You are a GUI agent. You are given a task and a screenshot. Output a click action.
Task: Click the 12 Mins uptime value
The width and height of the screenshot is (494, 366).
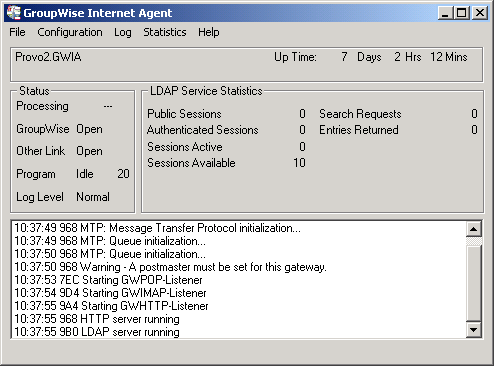[x=449, y=57]
